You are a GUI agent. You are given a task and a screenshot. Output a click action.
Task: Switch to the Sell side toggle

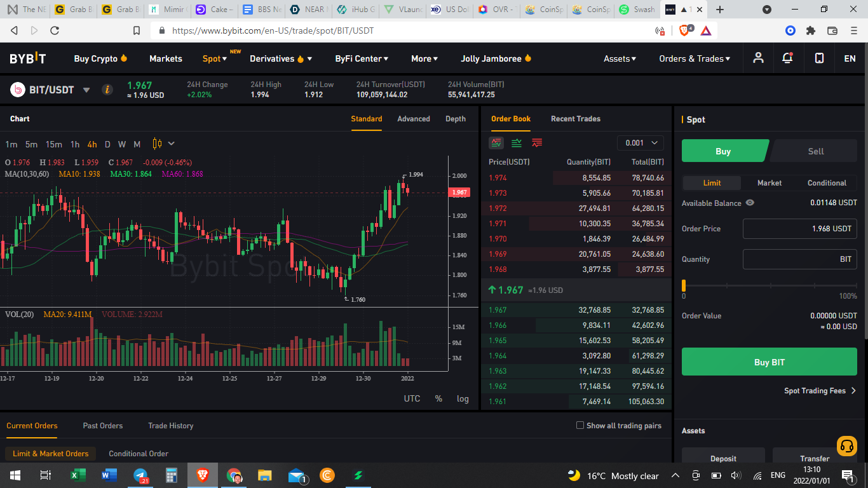point(815,151)
